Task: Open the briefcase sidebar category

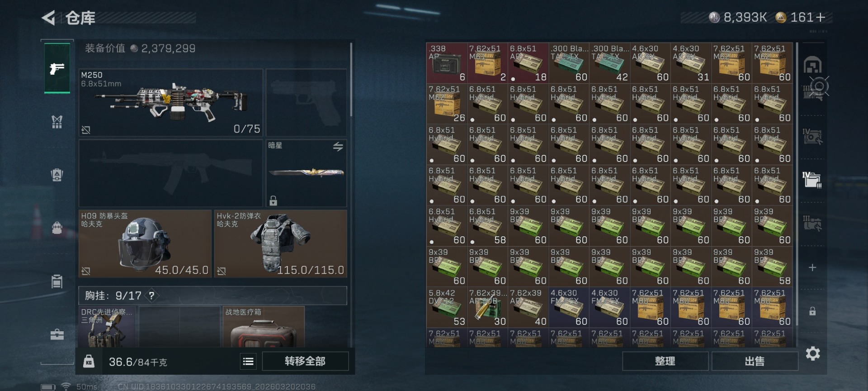Action: 57,334
